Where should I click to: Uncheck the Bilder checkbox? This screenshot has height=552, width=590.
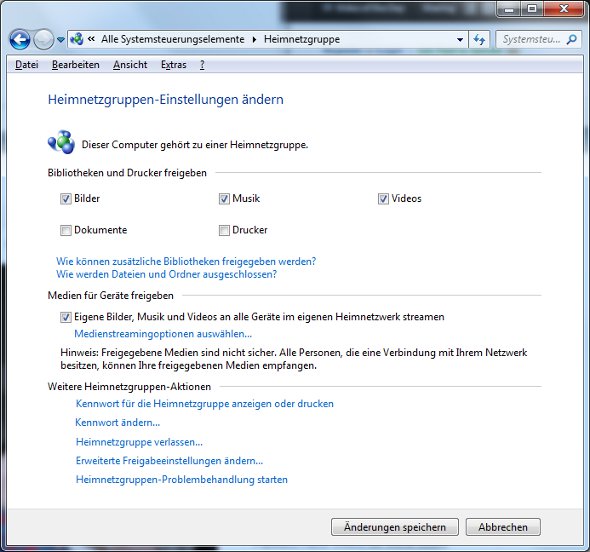65,199
